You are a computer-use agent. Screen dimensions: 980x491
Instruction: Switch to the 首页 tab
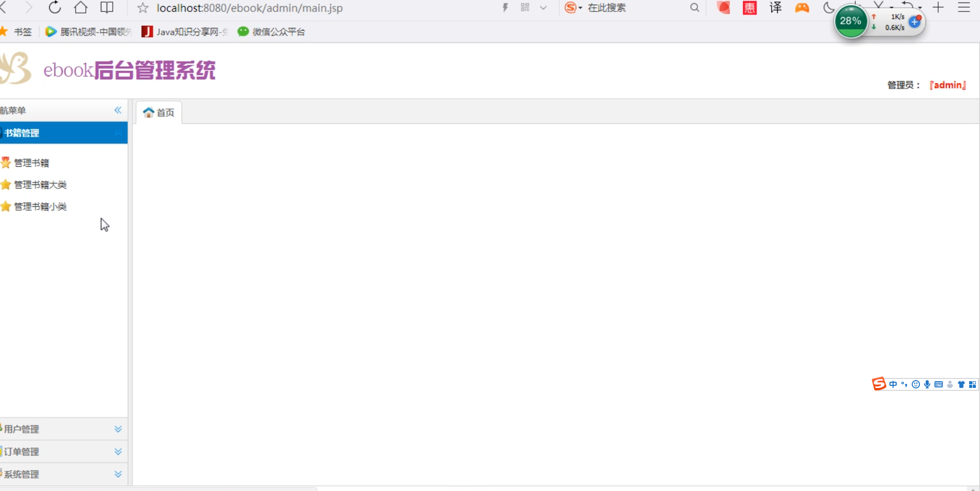[159, 112]
